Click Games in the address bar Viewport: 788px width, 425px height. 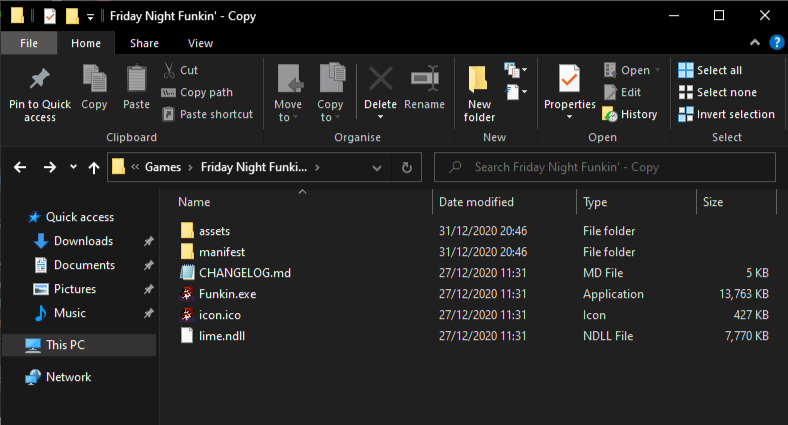point(163,167)
